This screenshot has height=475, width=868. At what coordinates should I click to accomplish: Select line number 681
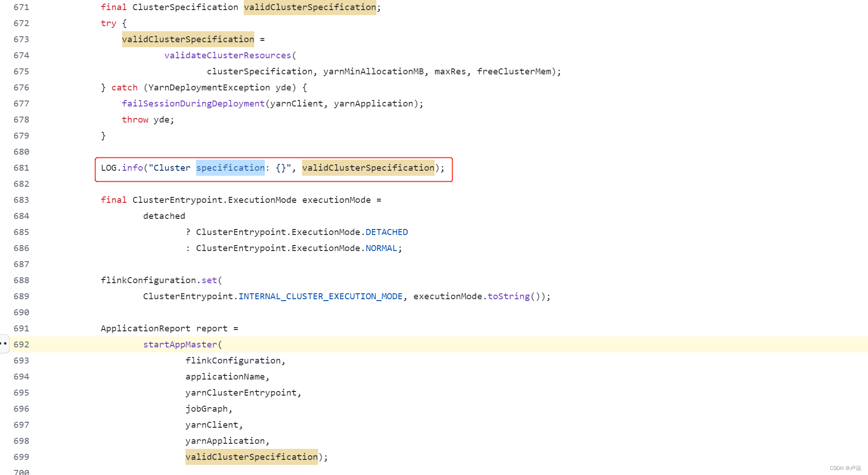click(x=21, y=168)
